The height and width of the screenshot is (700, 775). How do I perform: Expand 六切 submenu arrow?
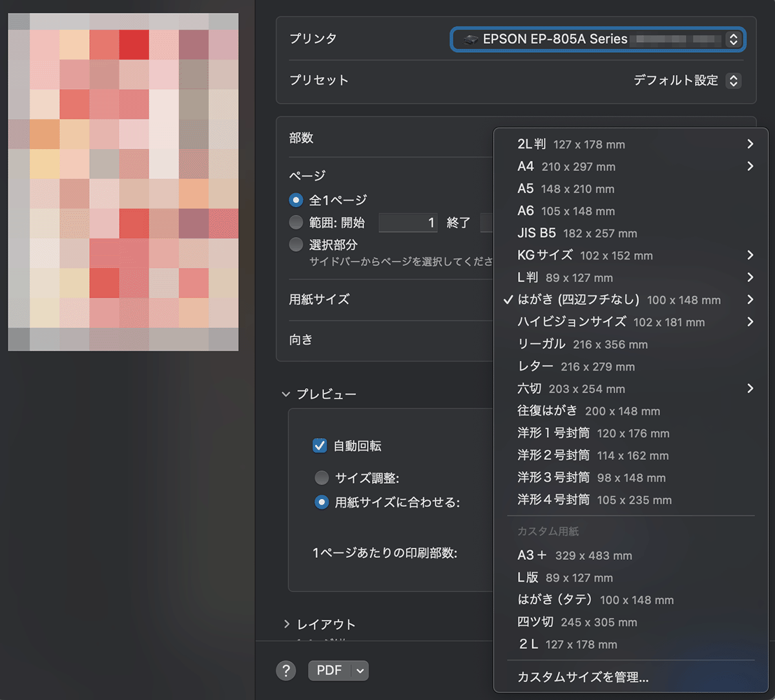[x=750, y=388]
